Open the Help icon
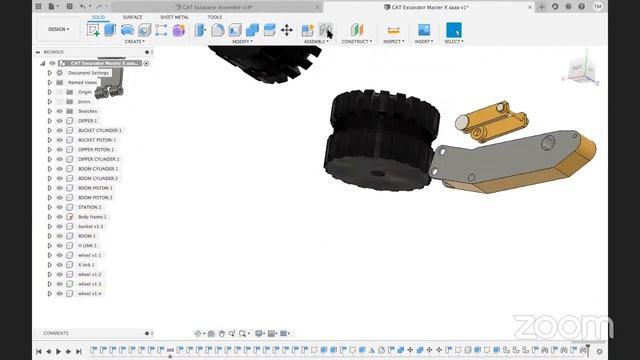 [x=581, y=7]
